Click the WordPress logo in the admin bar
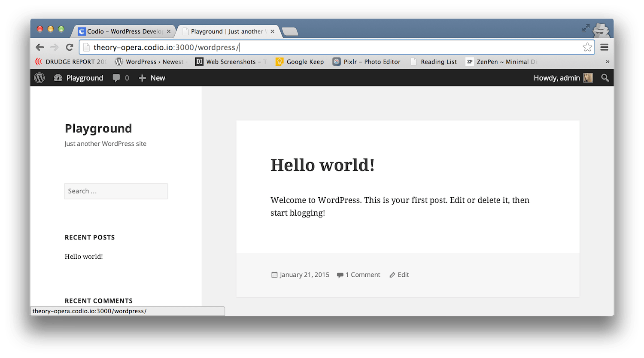 39,78
